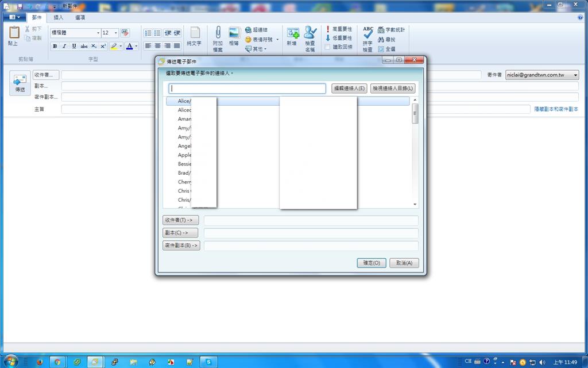Click the font color A swatch

(x=129, y=46)
